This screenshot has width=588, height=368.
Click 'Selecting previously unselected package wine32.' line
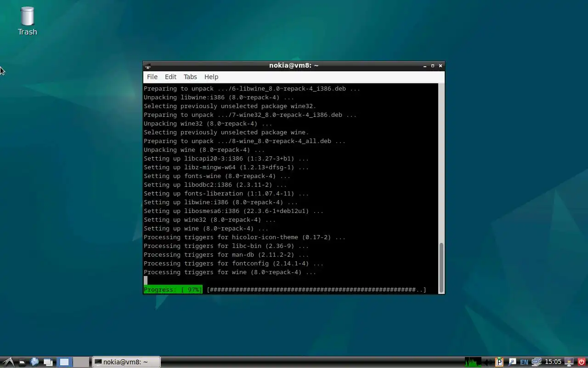point(230,106)
